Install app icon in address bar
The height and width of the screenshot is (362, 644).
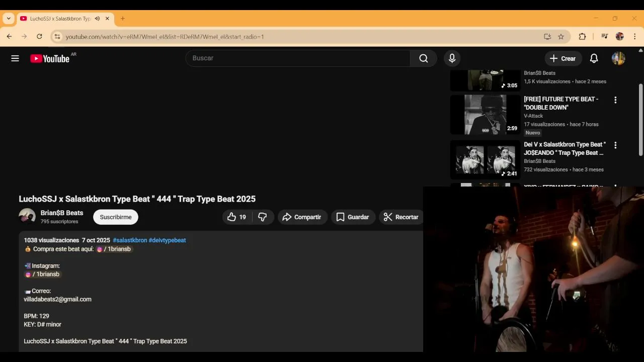click(x=547, y=37)
